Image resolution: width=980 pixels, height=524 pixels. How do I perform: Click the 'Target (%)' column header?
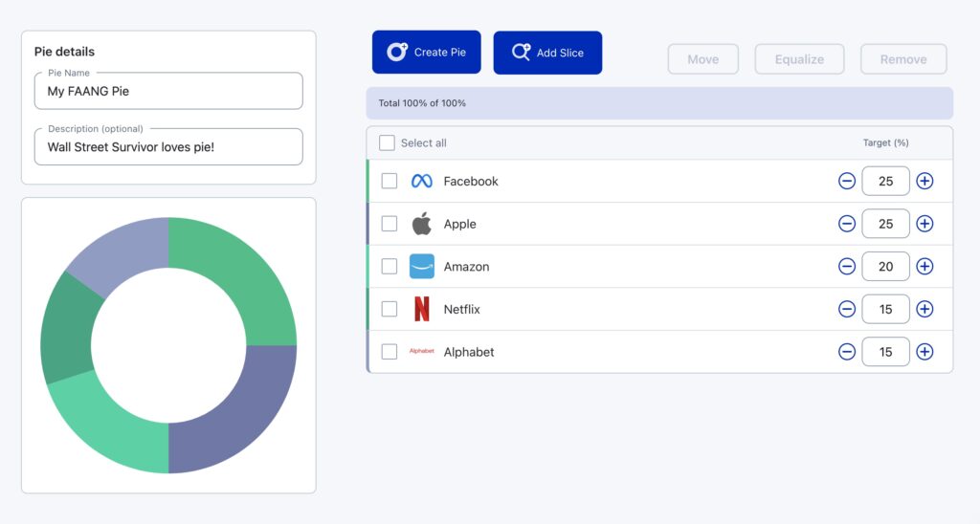click(x=885, y=143)
